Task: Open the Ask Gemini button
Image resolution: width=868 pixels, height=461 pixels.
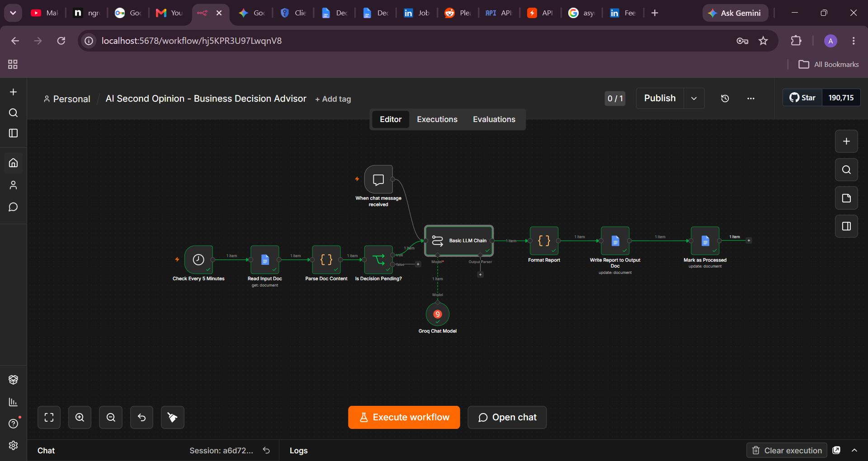Action: [x=736, y=13]
